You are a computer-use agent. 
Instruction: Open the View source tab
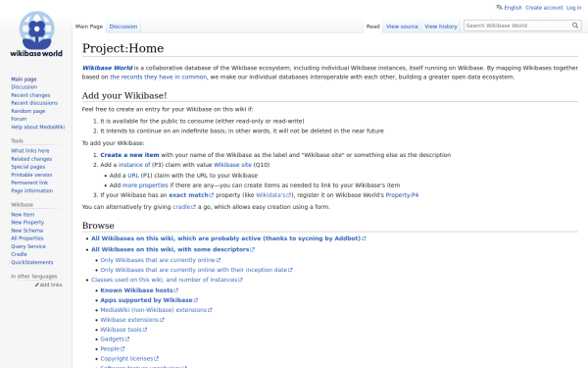point(402,26)
